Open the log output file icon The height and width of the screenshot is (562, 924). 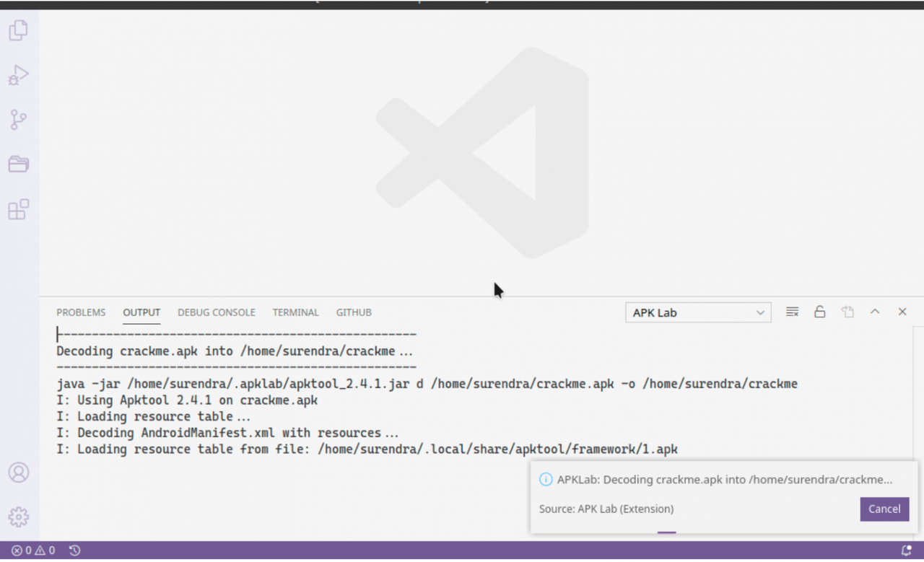point(847,312)
